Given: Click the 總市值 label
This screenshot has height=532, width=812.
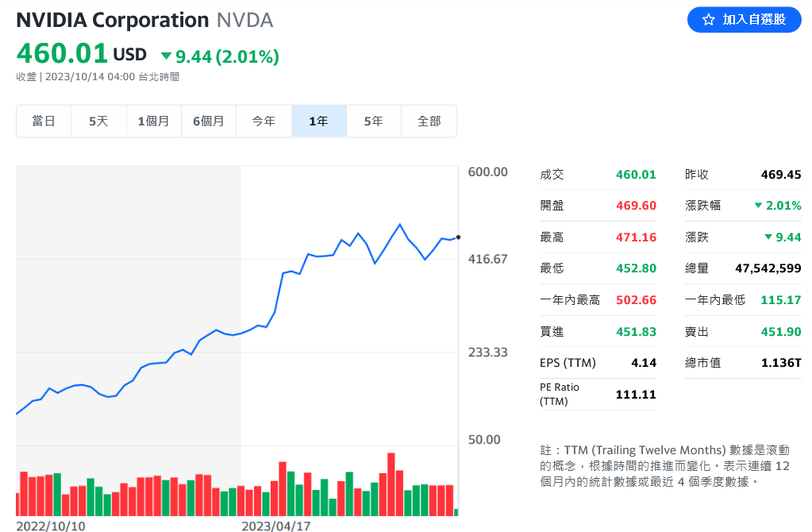Looking at the screenshot, I should click(x=702, y=363).
